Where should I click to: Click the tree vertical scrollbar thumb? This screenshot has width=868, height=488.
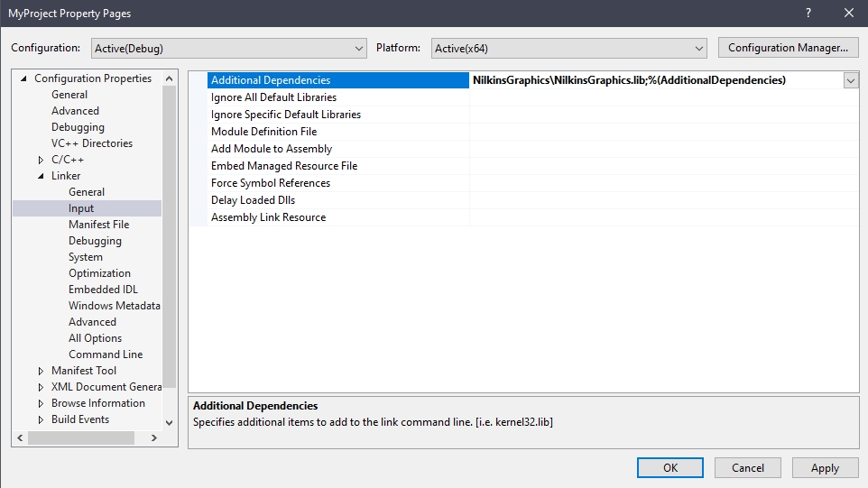click(170, 237)
